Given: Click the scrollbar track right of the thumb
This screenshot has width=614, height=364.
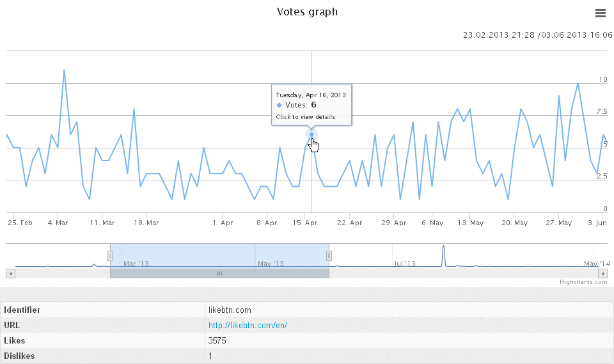Looking at the screenshot, I should point(464,274).
